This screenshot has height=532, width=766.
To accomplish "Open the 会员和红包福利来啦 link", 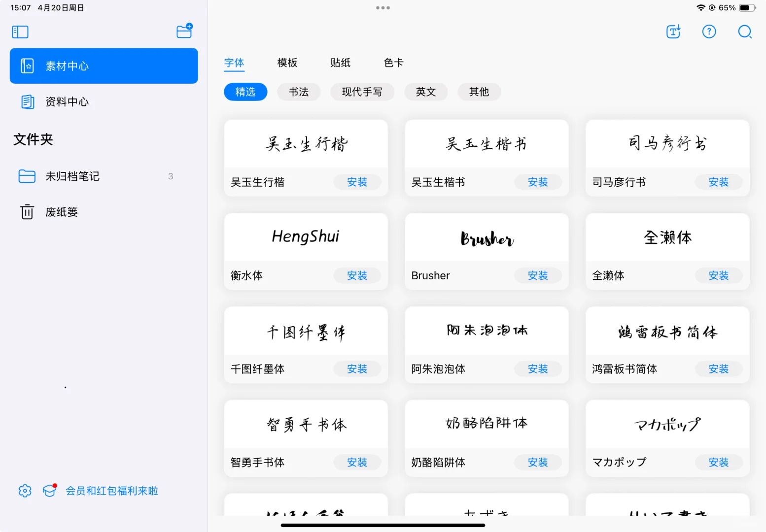I will 112,491.
